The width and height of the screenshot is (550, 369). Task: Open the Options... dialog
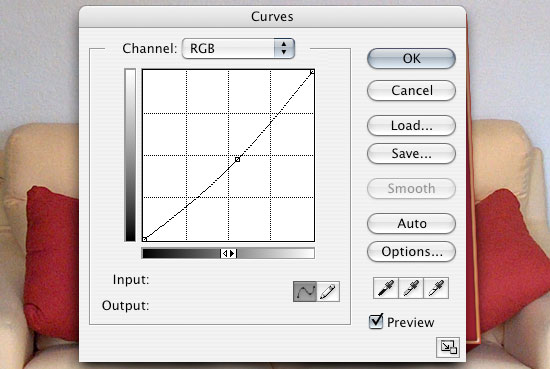[411, 251]
